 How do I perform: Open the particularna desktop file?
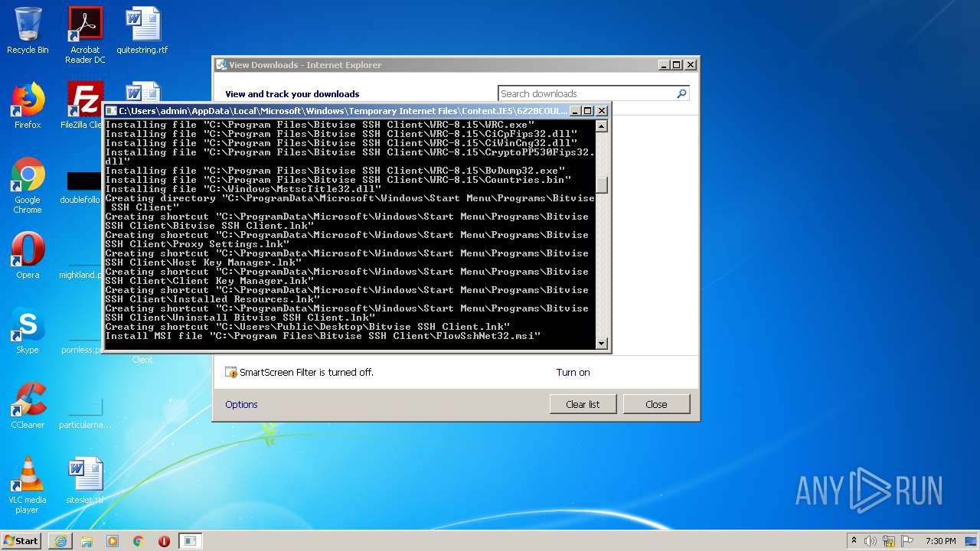click(85, 413)
